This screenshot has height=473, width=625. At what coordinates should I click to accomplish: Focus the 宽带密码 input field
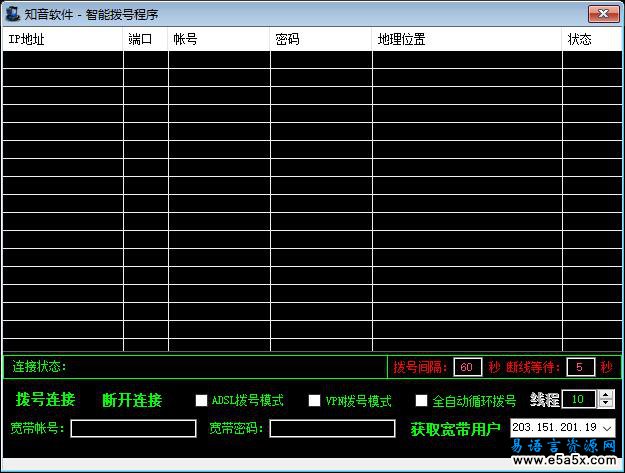click(x=332, y=428)
